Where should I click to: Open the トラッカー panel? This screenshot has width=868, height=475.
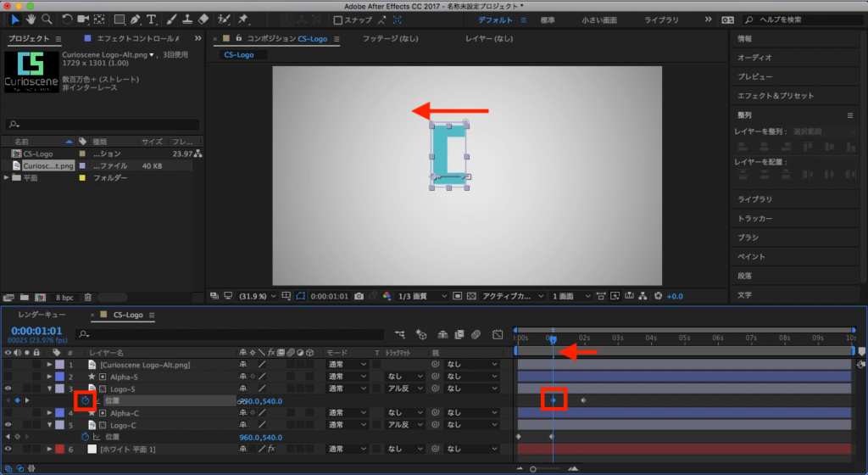pyautogui.click(x=754, y=219)
